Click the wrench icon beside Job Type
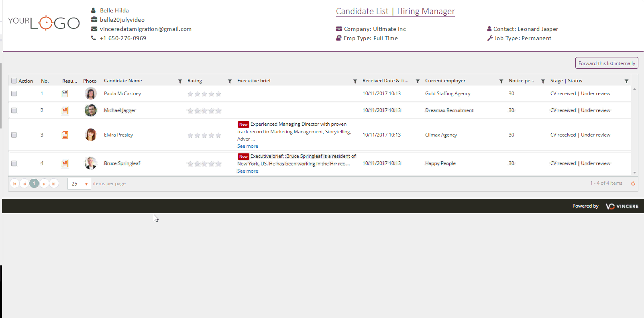 point(490,38)
